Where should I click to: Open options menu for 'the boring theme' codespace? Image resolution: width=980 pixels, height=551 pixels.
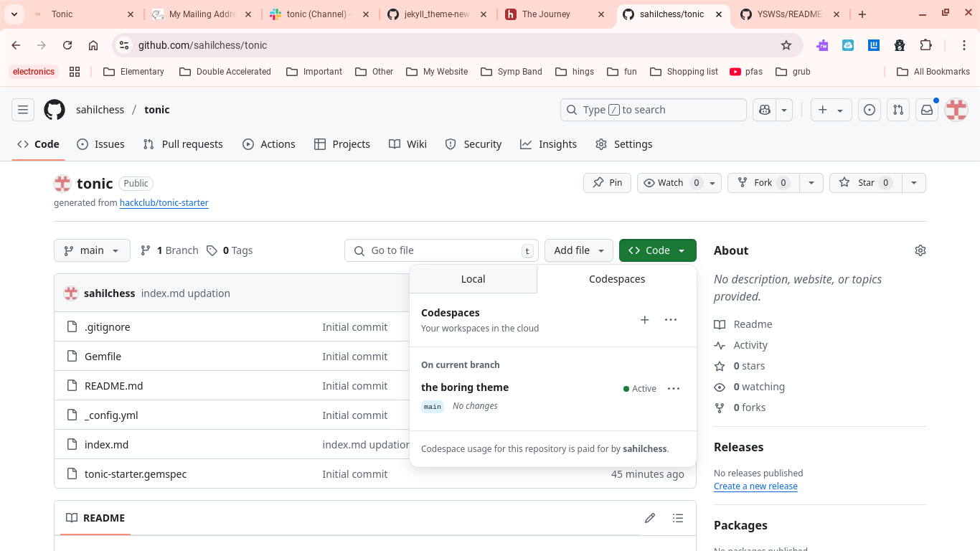pyautogui.click(x=673, y=388)
